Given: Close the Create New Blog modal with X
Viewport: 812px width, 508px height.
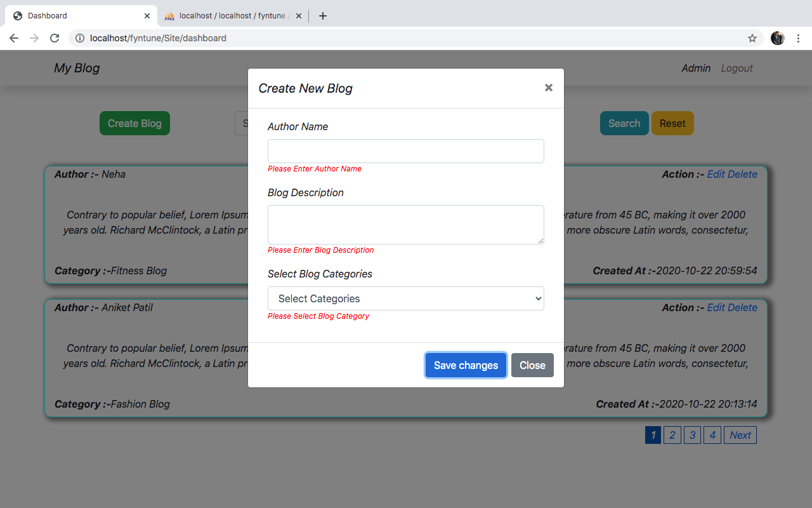Looking at the screenshot, I should coord(549,88).
